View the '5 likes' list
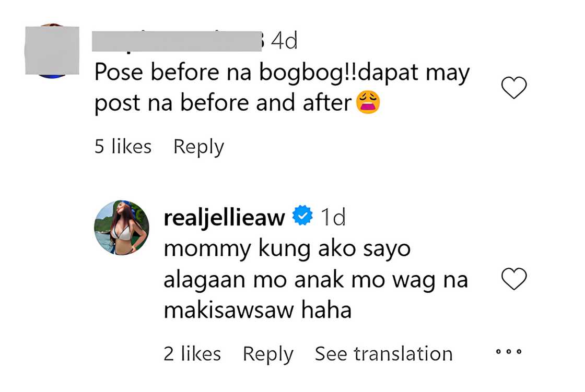The height and width of the screenshot is (392, 585). (x=123, y=146)
